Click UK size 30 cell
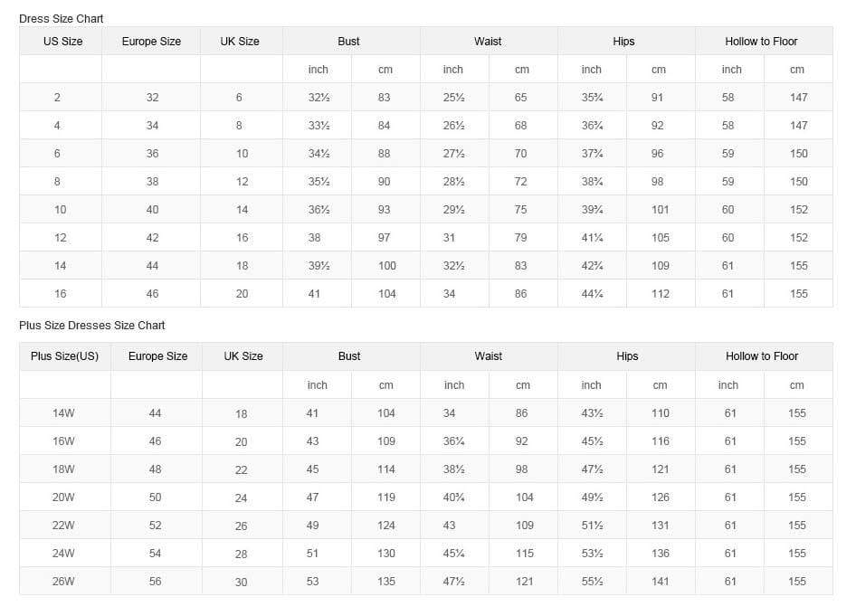Viewport: 856px width, 616px height. (241, 583)
